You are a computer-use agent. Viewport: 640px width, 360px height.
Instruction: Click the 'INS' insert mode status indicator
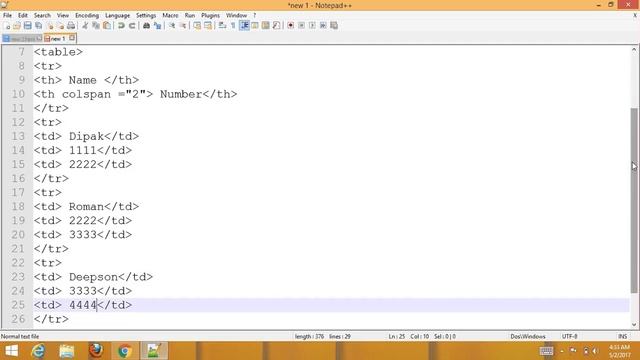[x=622, y=337]
